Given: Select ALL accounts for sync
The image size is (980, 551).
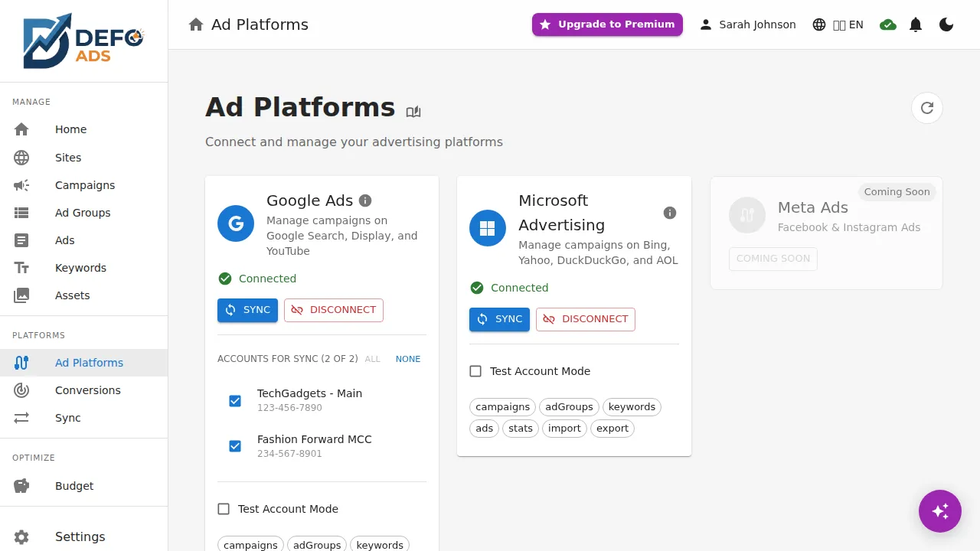Looking at the screenshot, I should coord(373,359).
